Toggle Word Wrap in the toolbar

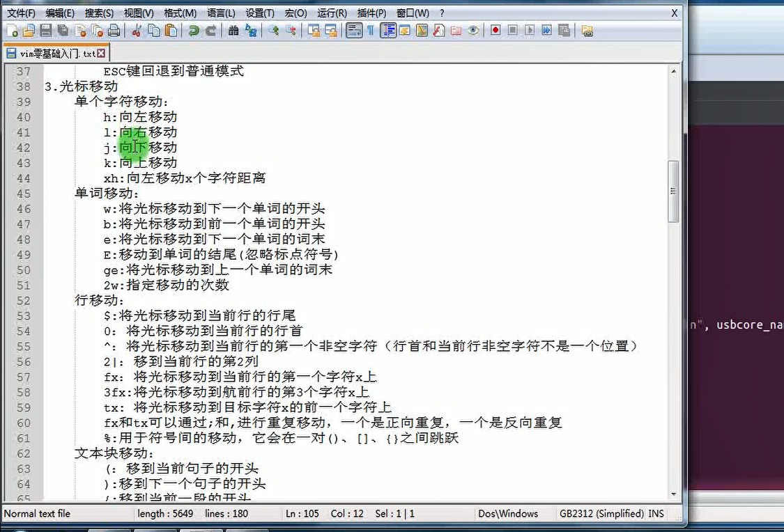point(353,31)
